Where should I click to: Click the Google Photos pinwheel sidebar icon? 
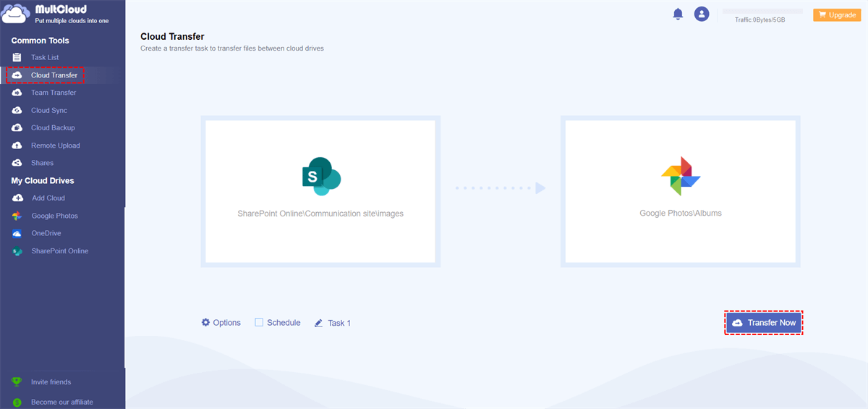[17, 216]
